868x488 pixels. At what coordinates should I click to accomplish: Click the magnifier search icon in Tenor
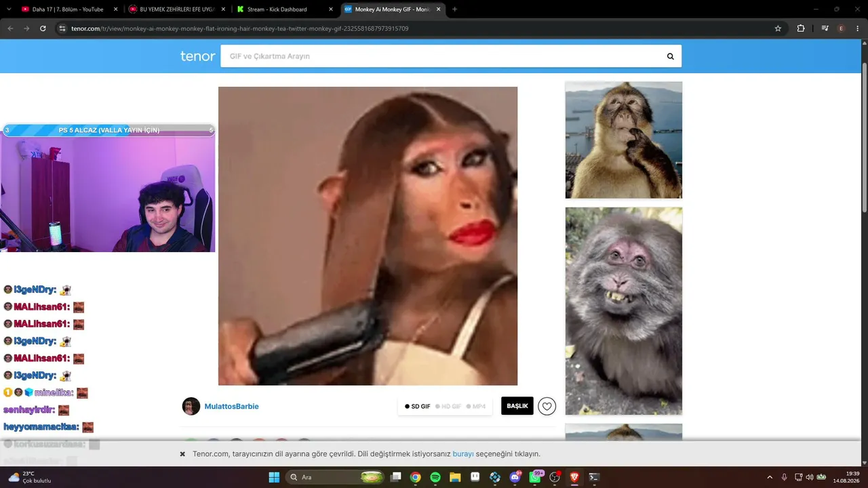(670, 56)
